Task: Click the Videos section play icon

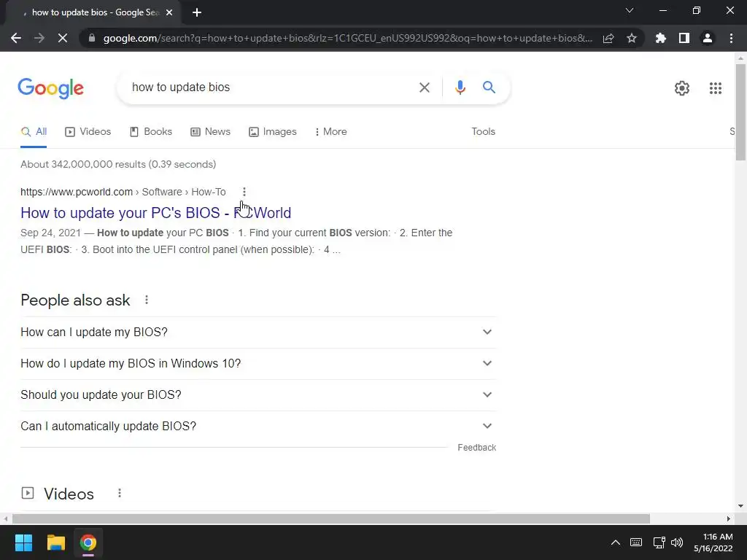Action: [28, 493]
